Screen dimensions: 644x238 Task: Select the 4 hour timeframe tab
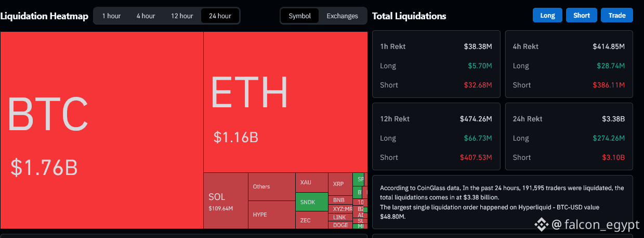[146, 16]
